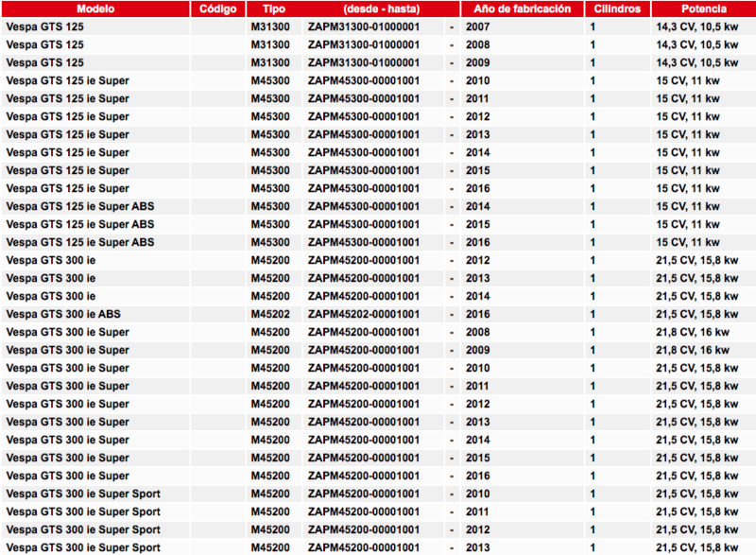The height and width of the screenshot is (555, 756).
Task: Click 21,8 CV, 16 kw in the 2008 row
Action: (693, 332)
